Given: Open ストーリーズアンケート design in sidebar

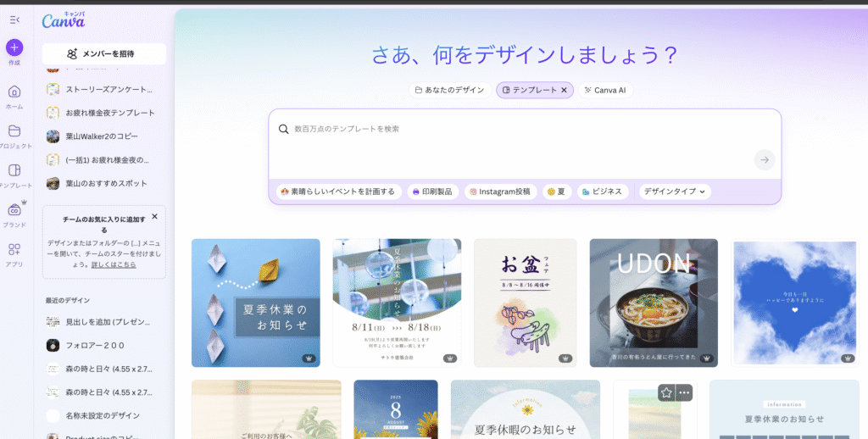Looking at the screenshot, I should point(104,89).
